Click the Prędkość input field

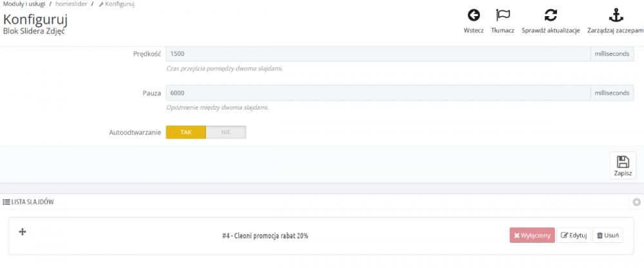tap(377, 53)
